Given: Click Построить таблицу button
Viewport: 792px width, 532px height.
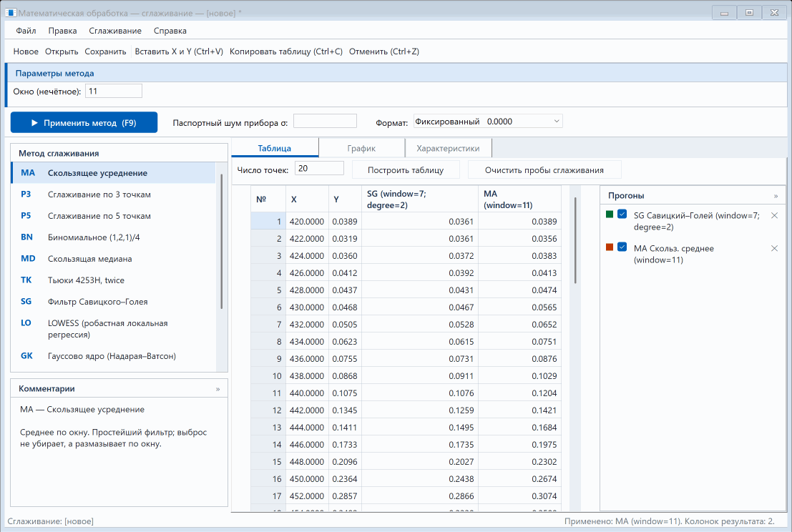Looking at the screenshot, I should pos(406,170).
